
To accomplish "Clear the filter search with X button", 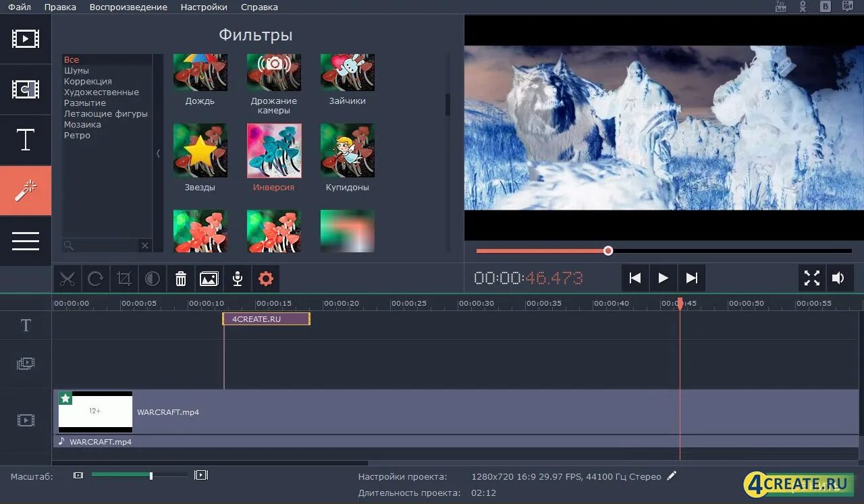I will tap(144, 246).
